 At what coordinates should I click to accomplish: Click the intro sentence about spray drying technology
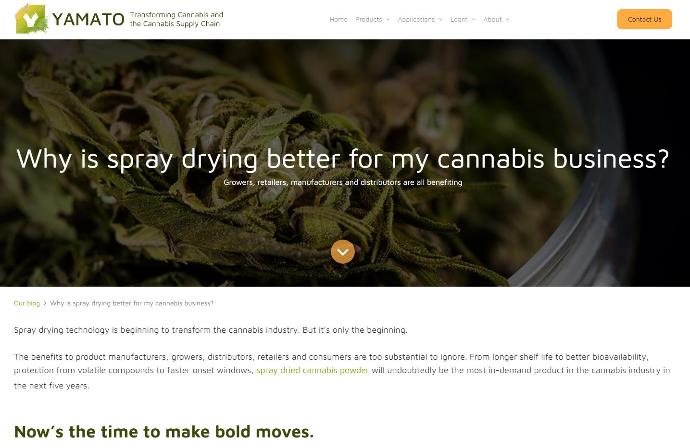(210, 330)
